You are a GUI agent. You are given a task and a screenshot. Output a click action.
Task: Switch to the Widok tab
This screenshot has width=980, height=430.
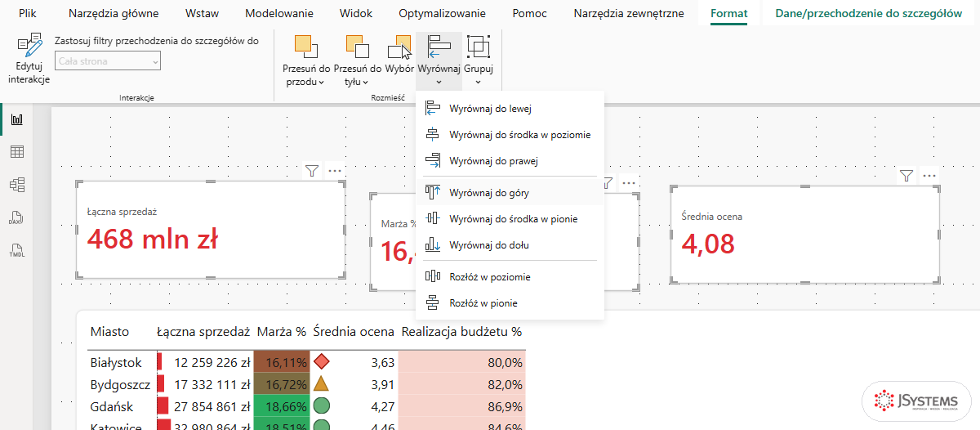tap(356, 13)
